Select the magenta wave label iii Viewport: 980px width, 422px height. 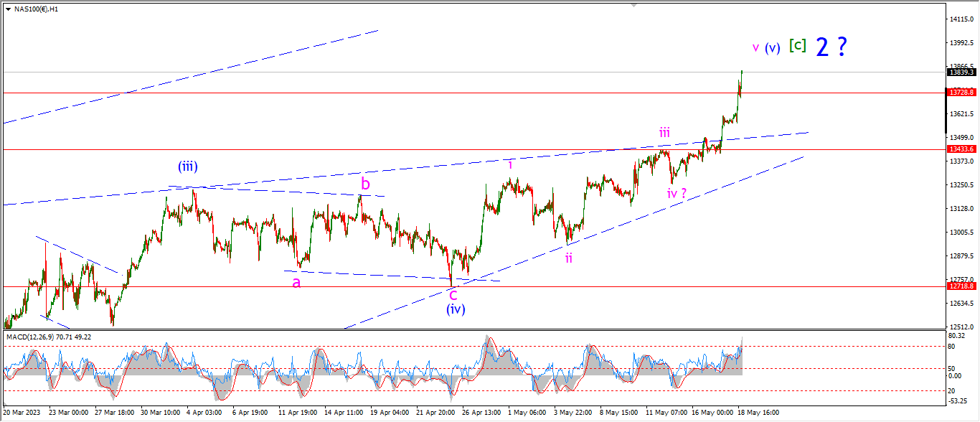(665, 132)
